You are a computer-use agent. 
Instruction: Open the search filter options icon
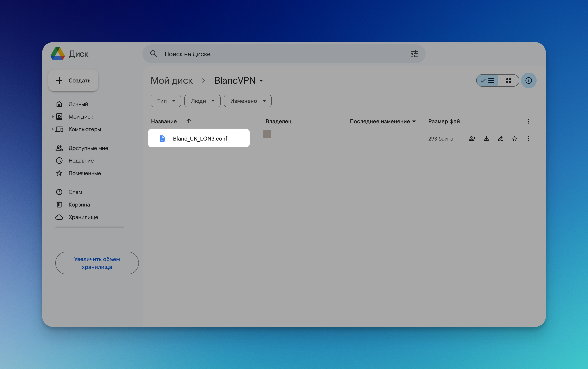414,54
